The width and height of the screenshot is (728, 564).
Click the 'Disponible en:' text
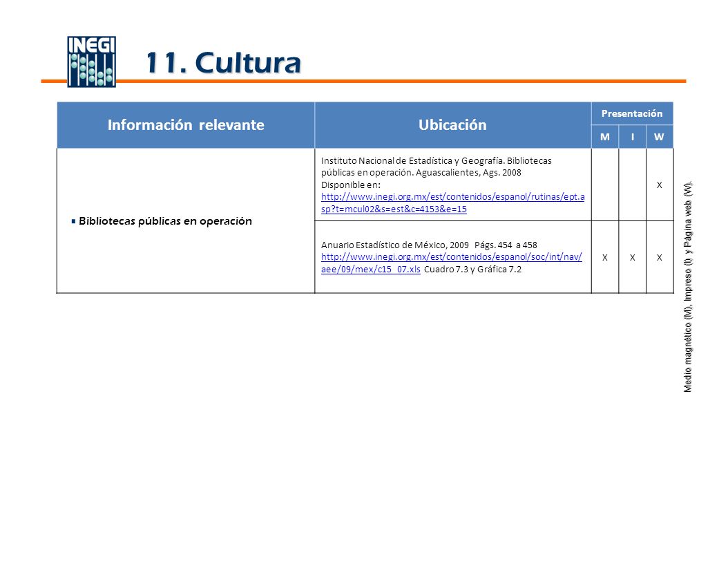(x=351, y=185)
